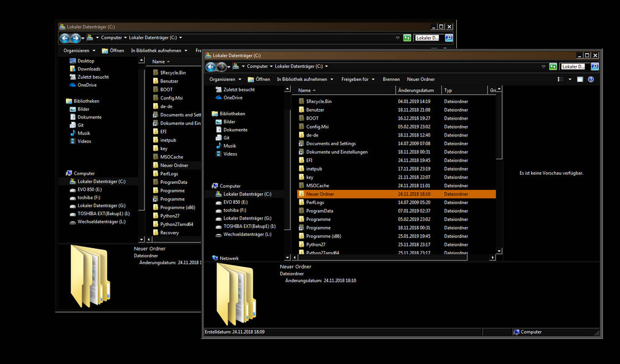This screenshot has height=364, width=620.
Task: Open the views dropdown arrow next to list icon
Action: [570, 79]
